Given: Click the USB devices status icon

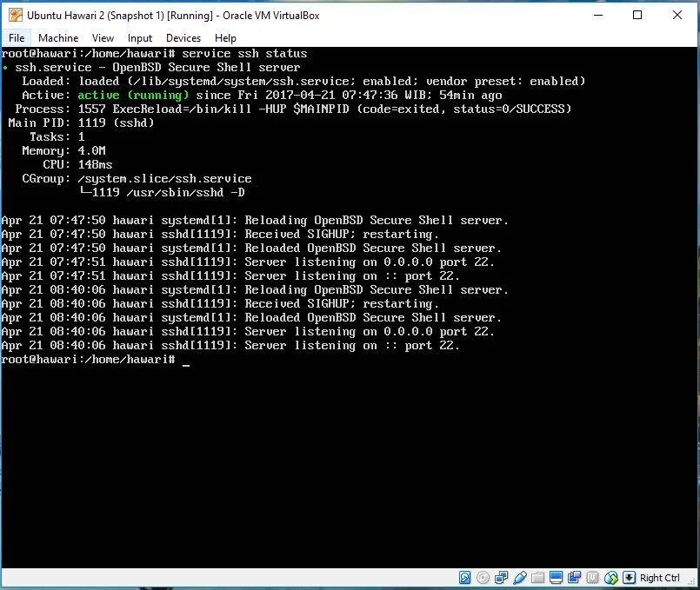Looking at the screenshot, I should pos(519,578).
